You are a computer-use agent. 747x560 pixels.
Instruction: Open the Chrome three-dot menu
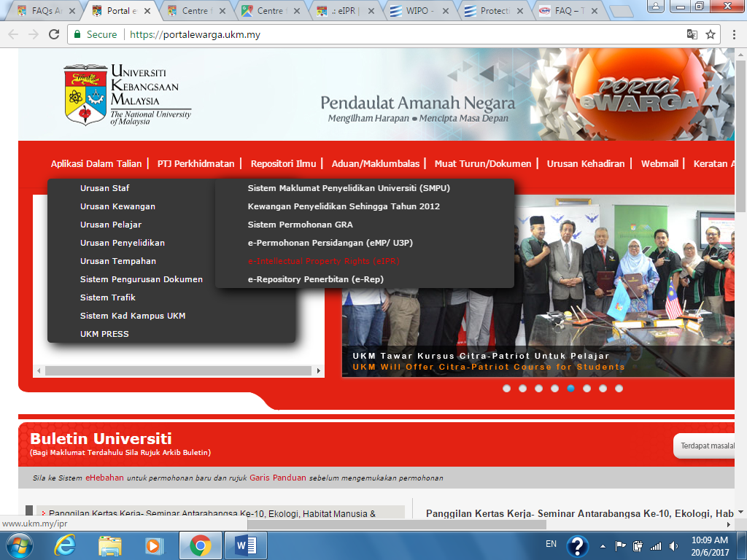pos(733,34)
